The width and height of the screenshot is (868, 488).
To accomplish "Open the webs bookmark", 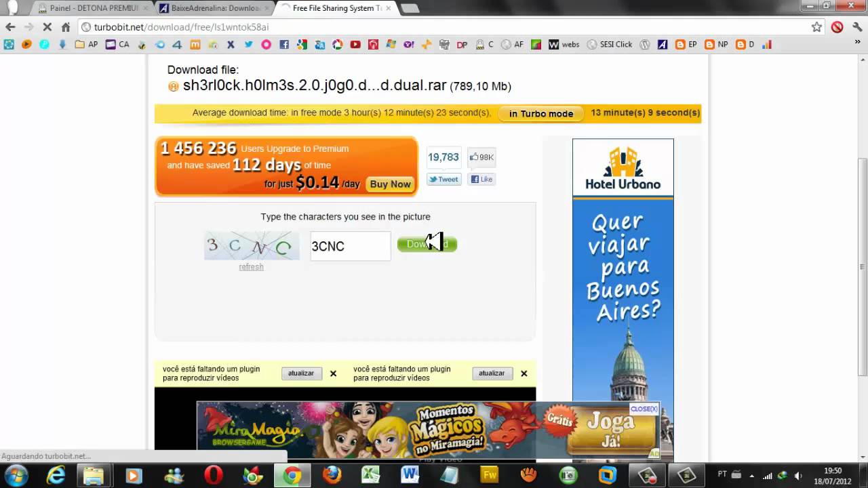I will (564, 45).
